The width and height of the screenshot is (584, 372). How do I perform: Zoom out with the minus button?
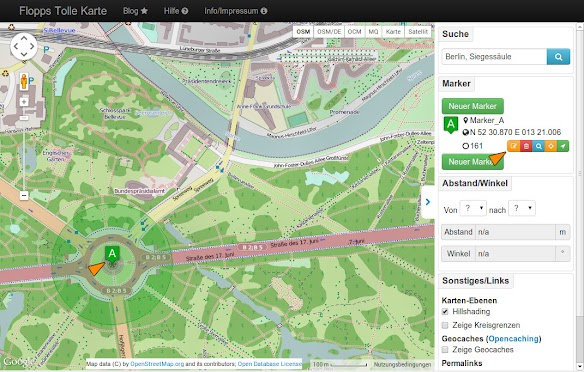click(x=24, y=195)
